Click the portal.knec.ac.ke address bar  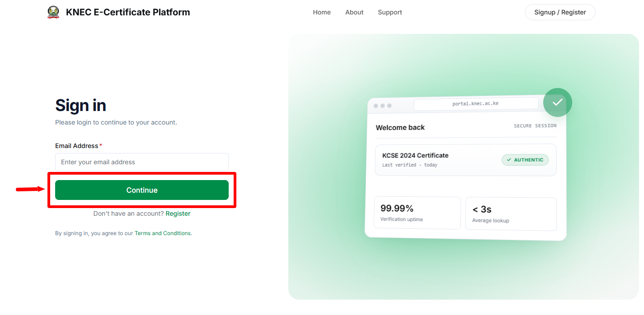476,103
